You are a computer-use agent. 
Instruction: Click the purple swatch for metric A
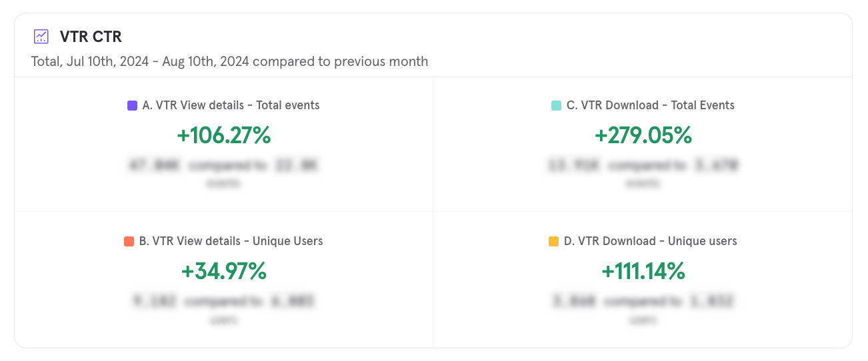click(132, 105)
